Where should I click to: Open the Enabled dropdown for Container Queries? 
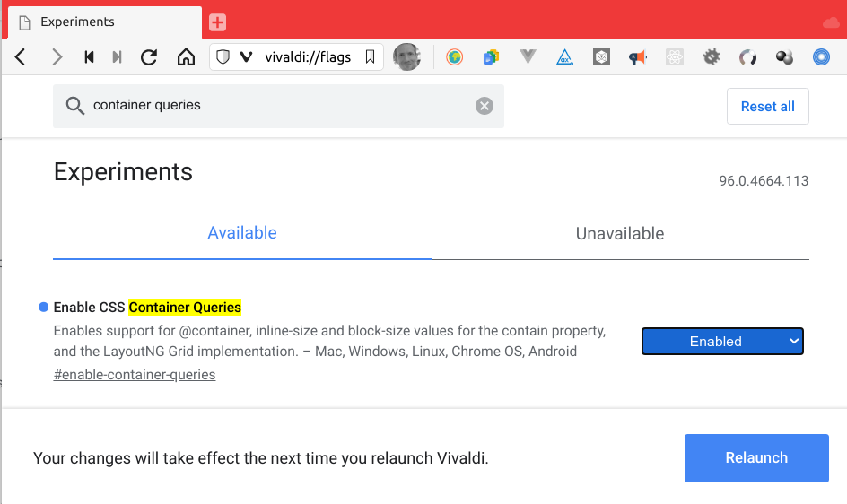(x=722, y=342)
